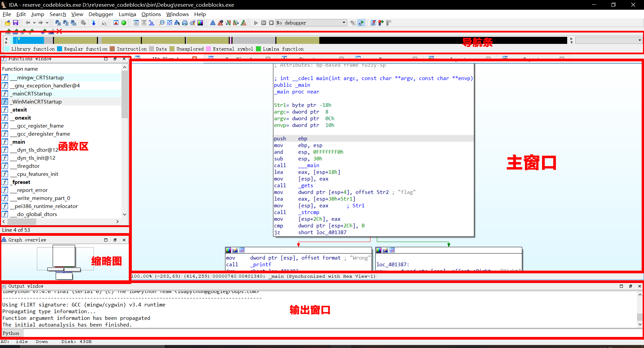
Task: Click the red triangle warning icon
Action: tap(116, 23)
